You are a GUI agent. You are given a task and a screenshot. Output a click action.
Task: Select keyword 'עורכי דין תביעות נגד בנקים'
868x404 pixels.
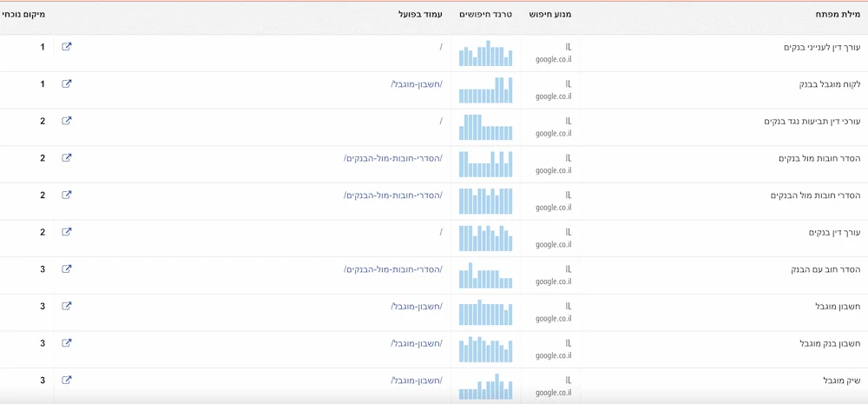point(812,122)
